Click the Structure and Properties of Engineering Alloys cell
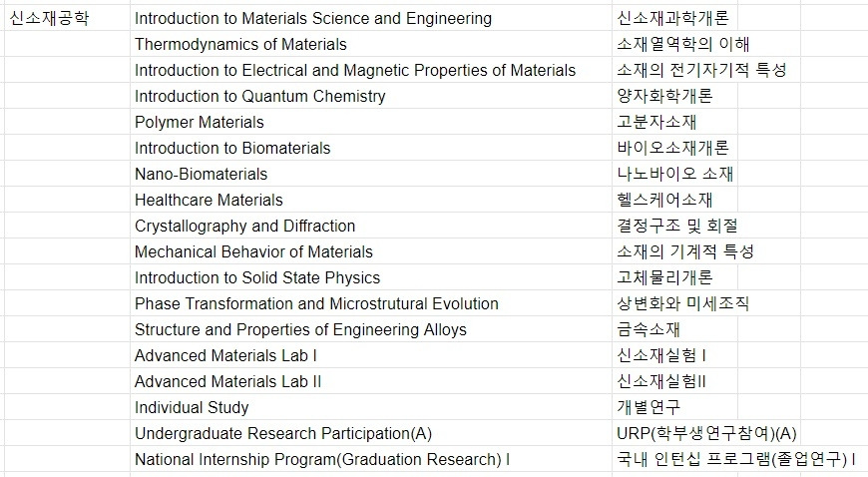Image resolution: width=868 pixels, height=477 pixels. pos(371,329)
